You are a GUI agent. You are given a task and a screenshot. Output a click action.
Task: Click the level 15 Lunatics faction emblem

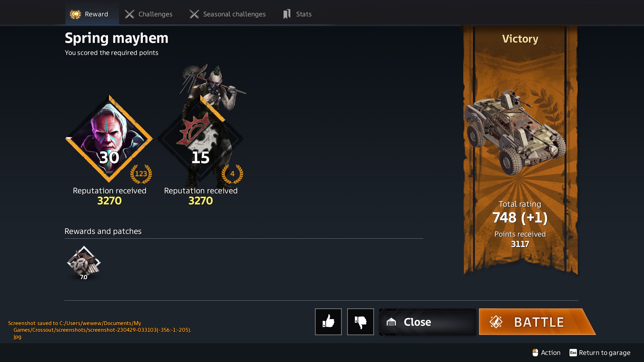click(200, 139)
